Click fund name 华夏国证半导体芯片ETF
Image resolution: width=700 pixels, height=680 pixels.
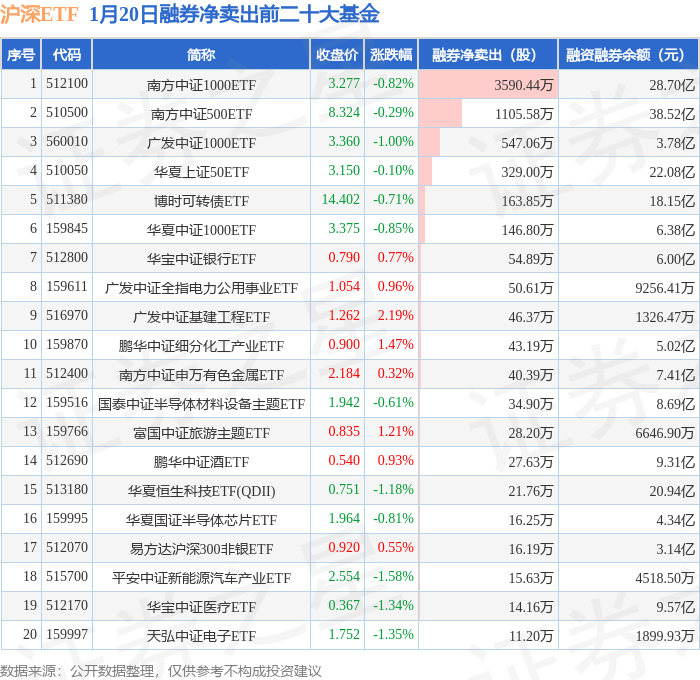[x=201, y=520]
